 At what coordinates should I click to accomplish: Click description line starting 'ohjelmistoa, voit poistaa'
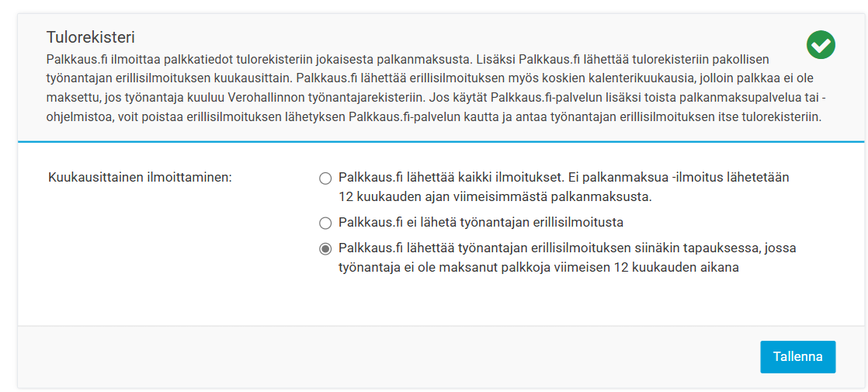click(433, 118)
